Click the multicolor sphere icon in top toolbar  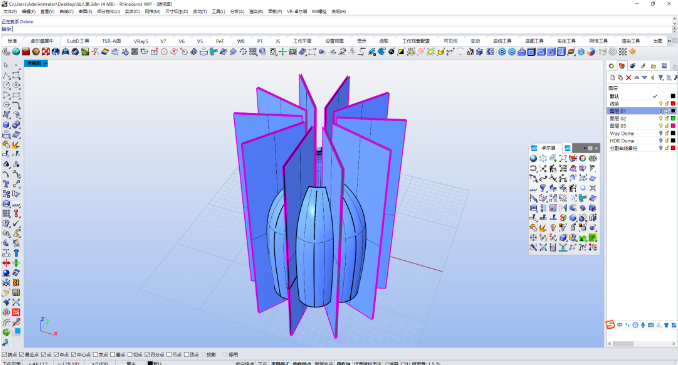pos(591,52)
